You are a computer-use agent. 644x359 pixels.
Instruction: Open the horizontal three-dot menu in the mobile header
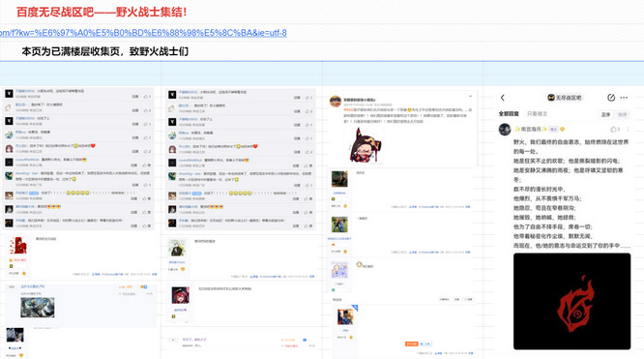624,98
